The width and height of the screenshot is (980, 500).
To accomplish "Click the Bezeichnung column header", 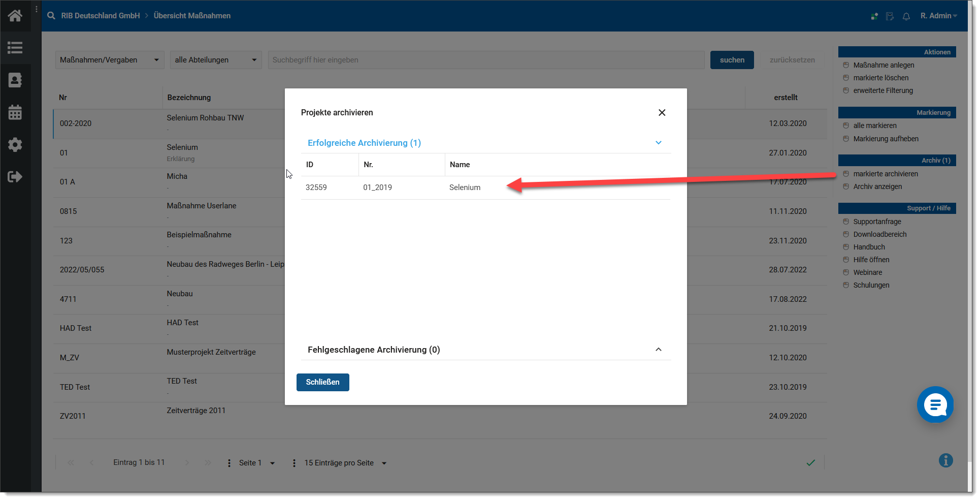I will [189, 98].
